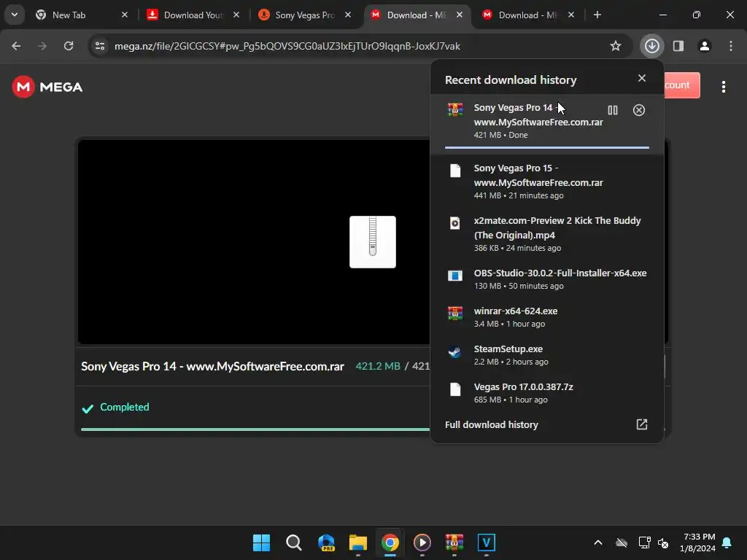
Task: Reload the current page
Action: [69, 46]
